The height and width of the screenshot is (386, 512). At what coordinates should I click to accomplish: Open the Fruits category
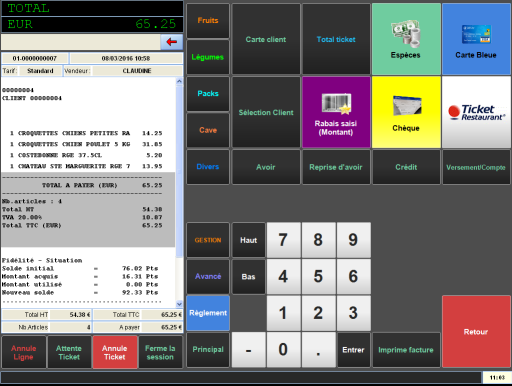[208, 21]
